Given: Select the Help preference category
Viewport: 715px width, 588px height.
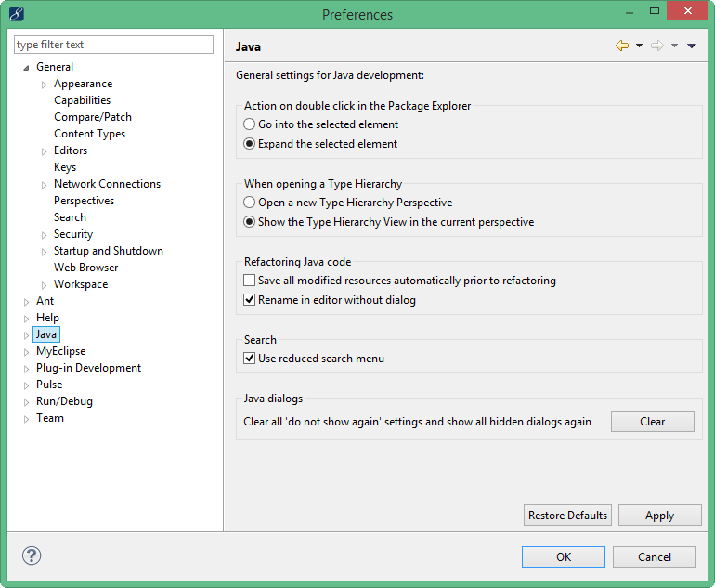Looking at the screenshot, I should click(x=47, y=318).
